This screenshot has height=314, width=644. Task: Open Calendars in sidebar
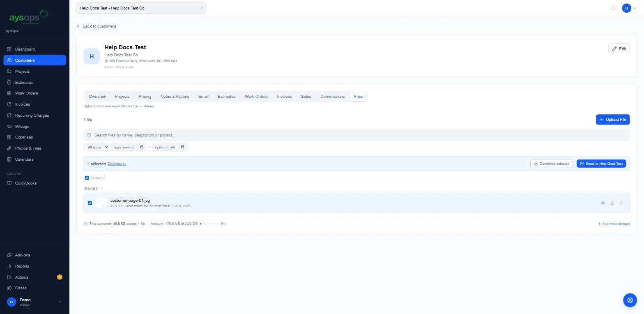click(34, 159)
